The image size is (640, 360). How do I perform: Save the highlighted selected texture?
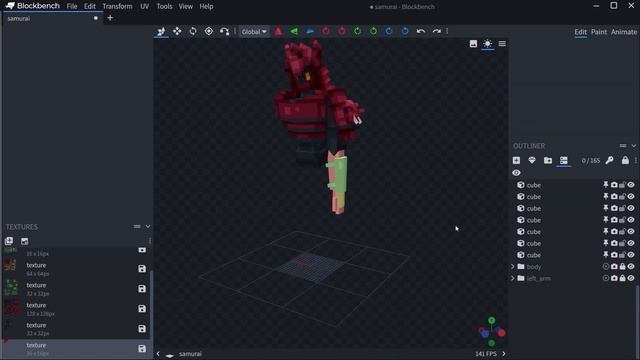[x=142, y=349]
